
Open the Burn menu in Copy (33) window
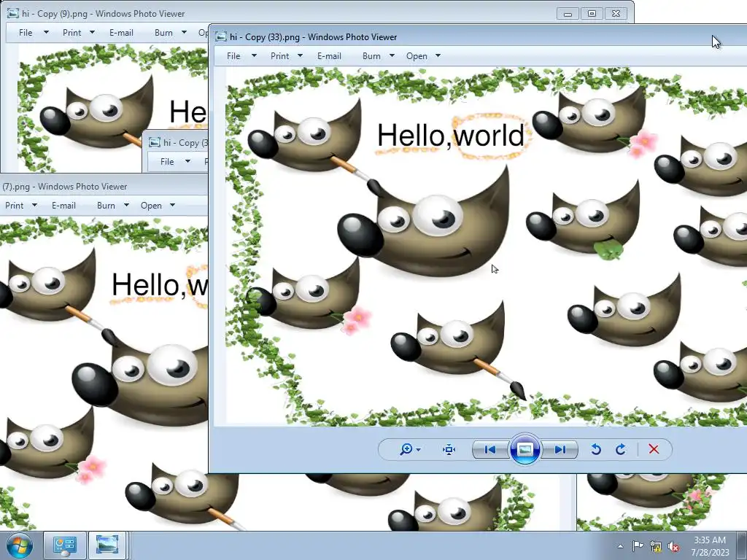click(371, 56)
